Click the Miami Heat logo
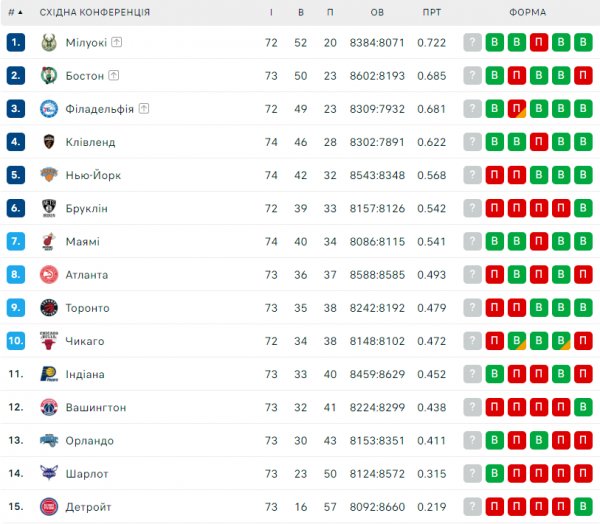 coord(48,242)
